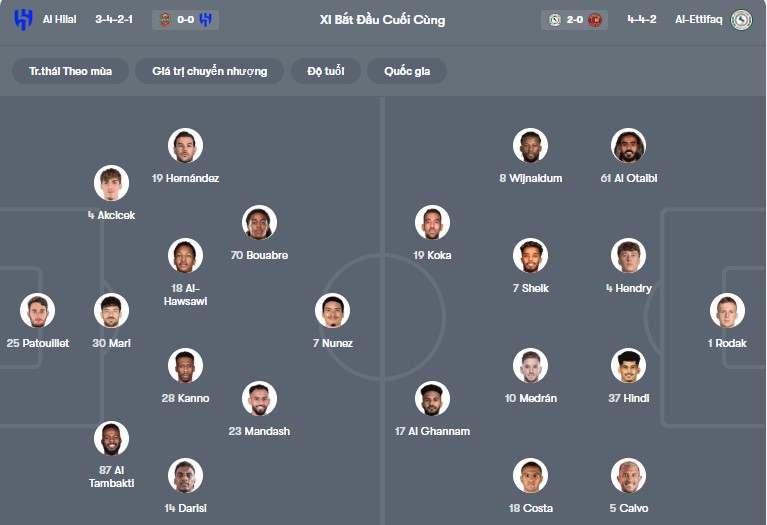767x525 pixels.
Task: Switch to the 'Độ tuổi' filter
Action: coord(324,71)
